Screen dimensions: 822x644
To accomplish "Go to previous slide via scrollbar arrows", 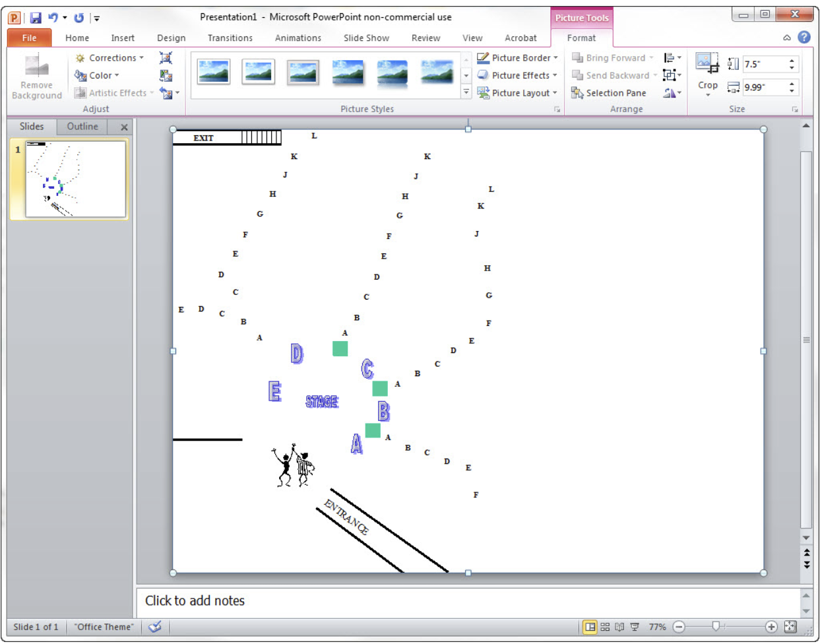I will (x=806, y=552).
